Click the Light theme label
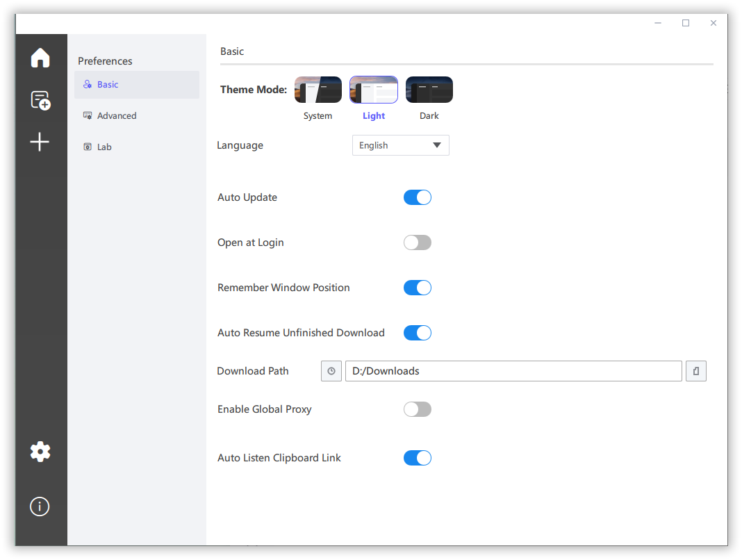Screen dimensions: 742x560 coord(374,116)
